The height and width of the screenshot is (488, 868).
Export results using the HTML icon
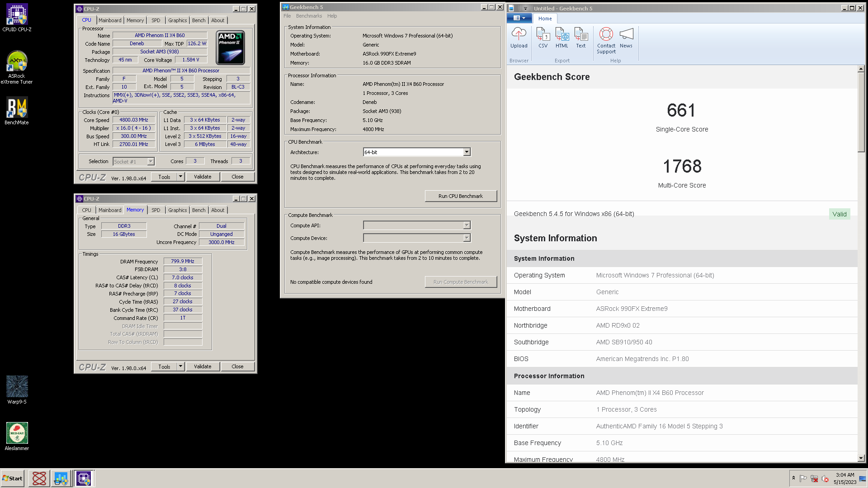coord(562,38)
